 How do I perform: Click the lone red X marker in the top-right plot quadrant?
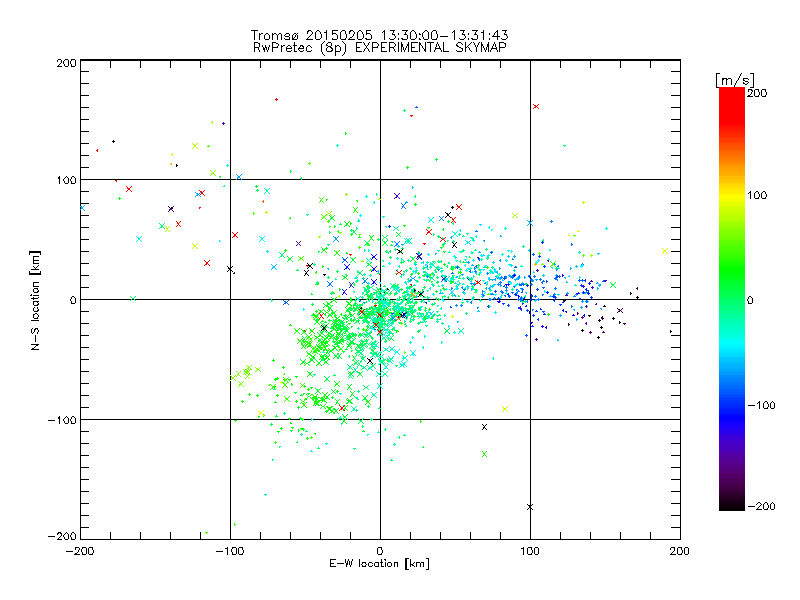point(536,107)
